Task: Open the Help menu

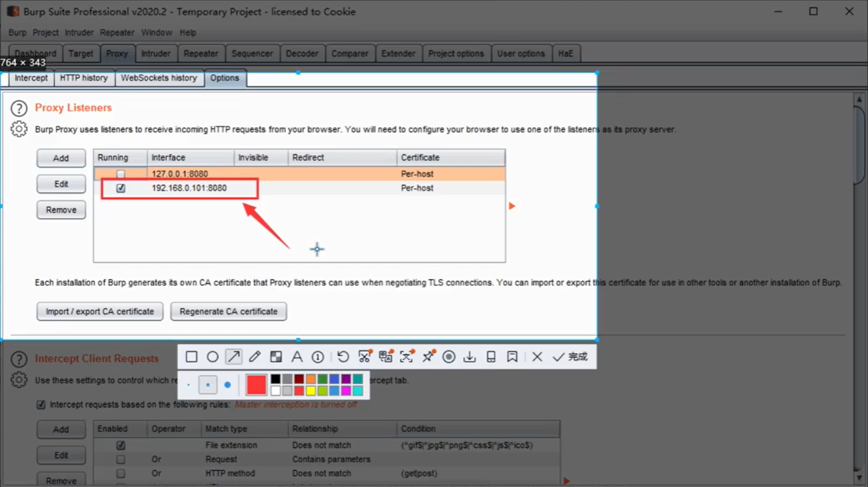Action: [188, 33]
